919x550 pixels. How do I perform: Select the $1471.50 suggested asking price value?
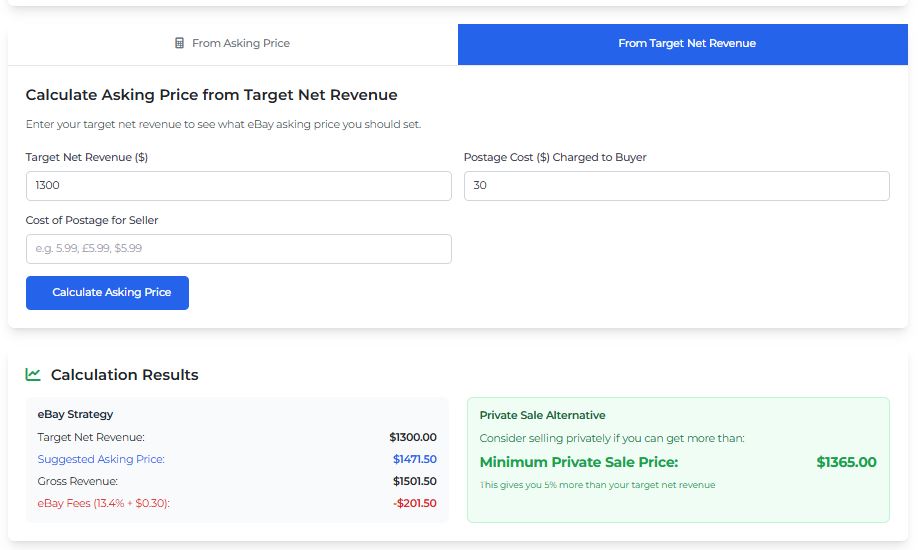414,459
